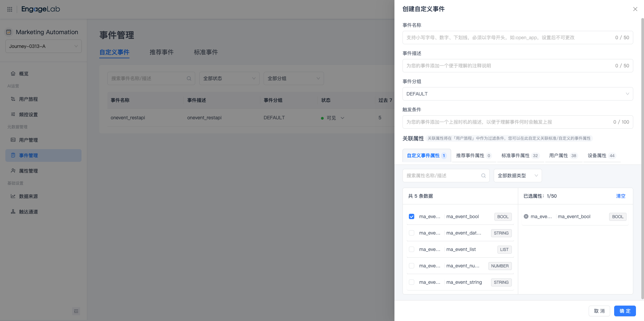This screenshot has height=321, width=644.
Task: Open the app grid launcher icon
Action: pyautogui.click(x=9, y=9)
